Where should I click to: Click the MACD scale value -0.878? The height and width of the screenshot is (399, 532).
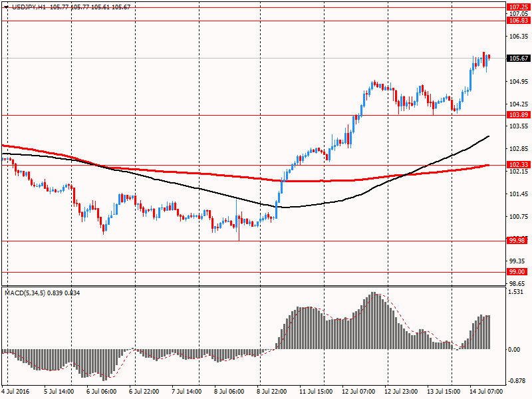coord(516,381)
